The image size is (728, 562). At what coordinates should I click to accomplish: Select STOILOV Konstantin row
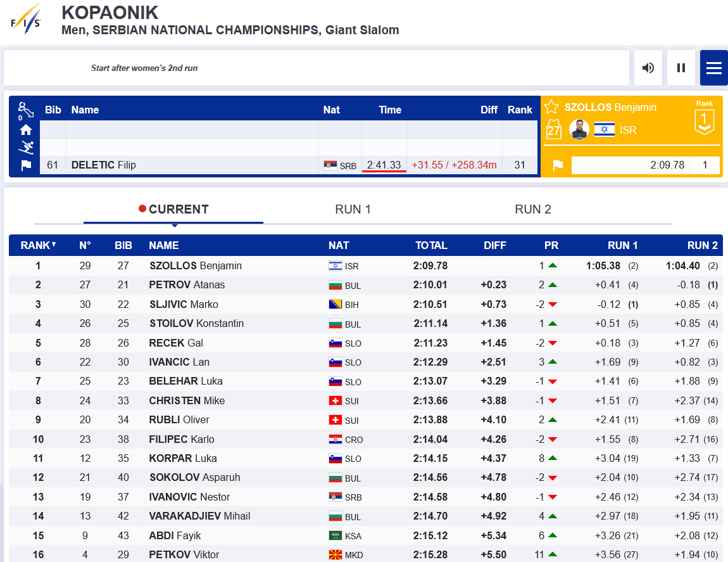coord(366,324)
